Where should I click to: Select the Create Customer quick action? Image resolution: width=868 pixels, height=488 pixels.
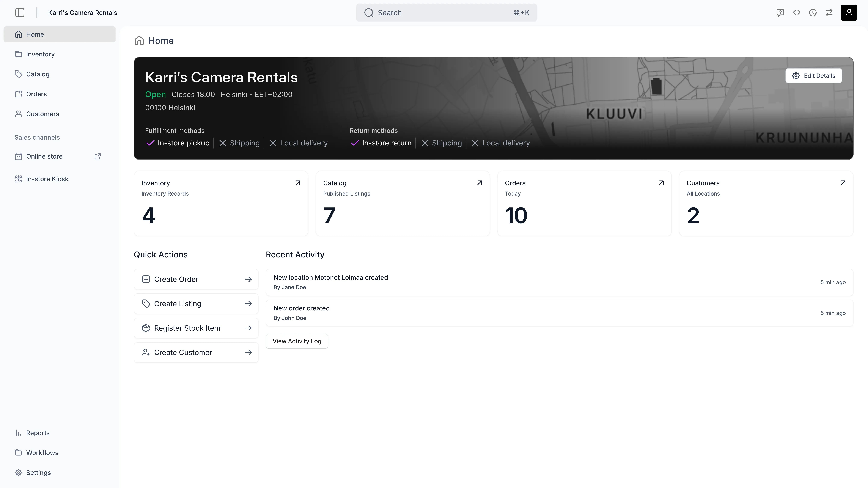196,352
